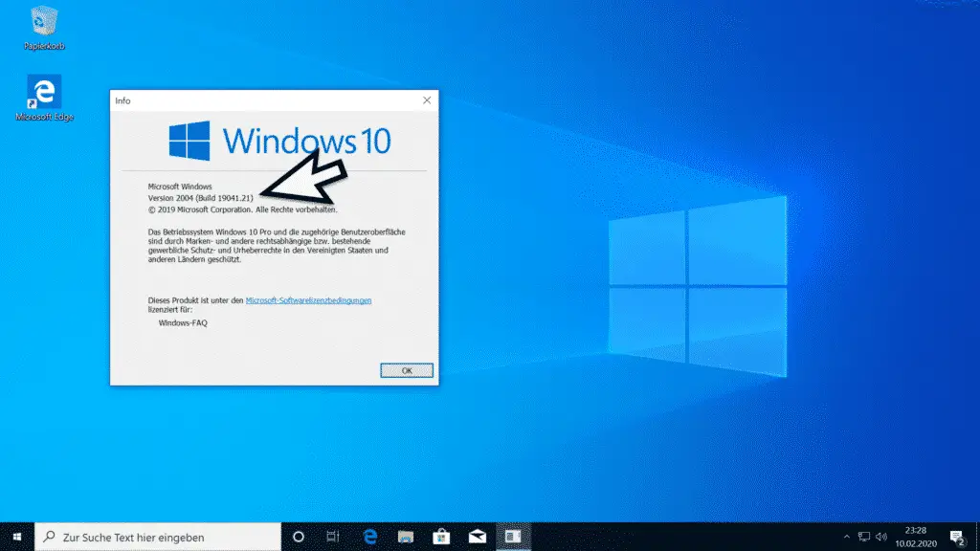This screenshot has height=551, width=980.
Task: Open the Microsoft-Softwarelizenzbedingungen link
Action: pyautogui.click(x=308, y=300)
